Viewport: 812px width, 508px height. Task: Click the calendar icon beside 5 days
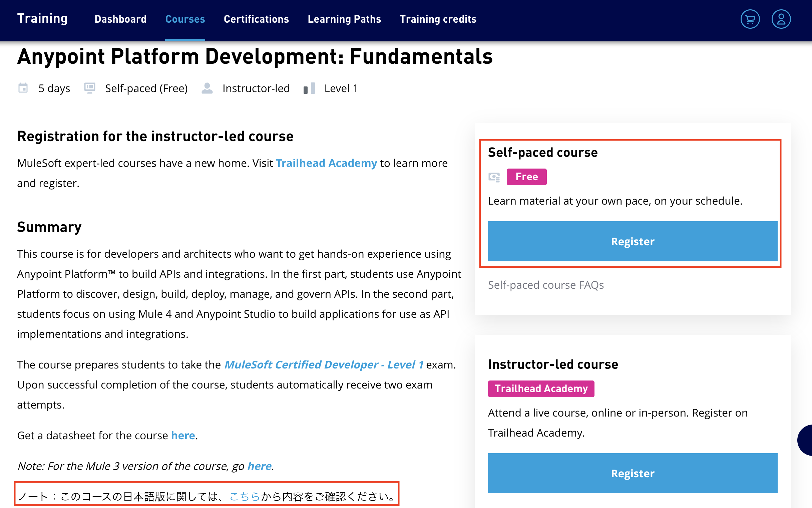(23, 88)
